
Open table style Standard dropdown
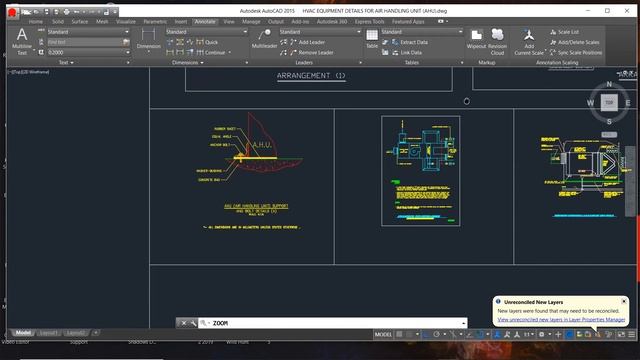[x=422, y=32]
